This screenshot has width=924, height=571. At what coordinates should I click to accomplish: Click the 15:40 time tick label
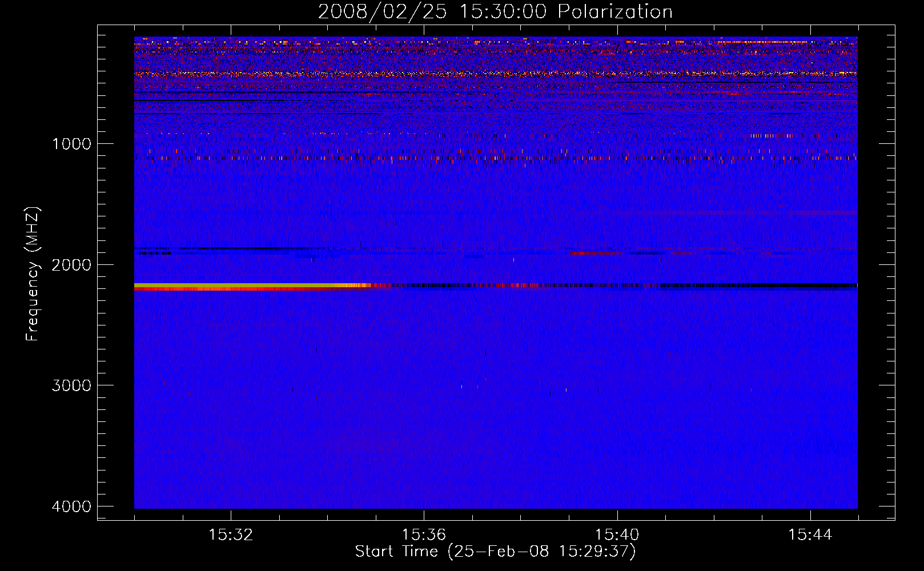pyautogui.click(x=617, y=535)
